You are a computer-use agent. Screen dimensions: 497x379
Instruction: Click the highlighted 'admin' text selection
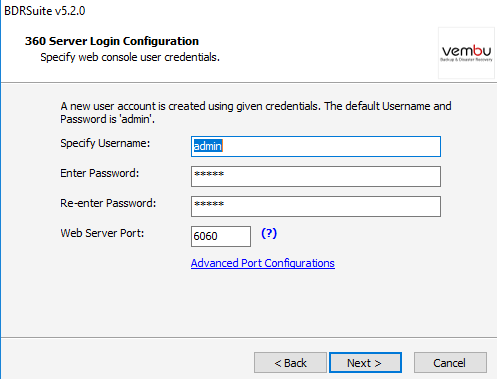coord(208,146)
